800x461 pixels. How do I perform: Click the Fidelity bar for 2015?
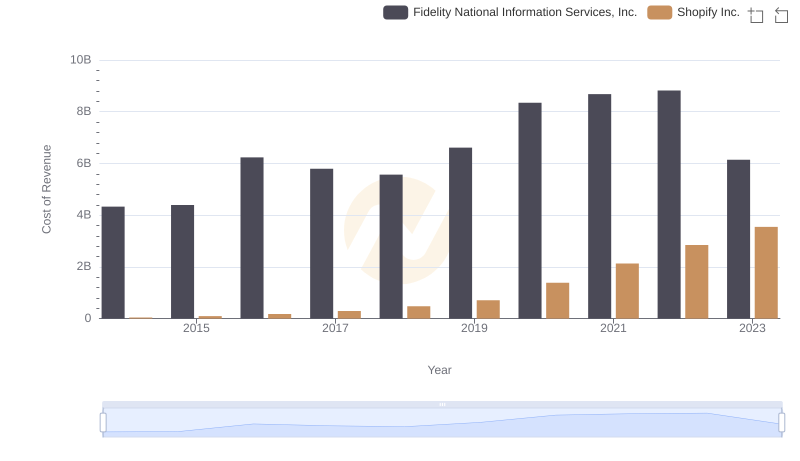tap(183, 262)
